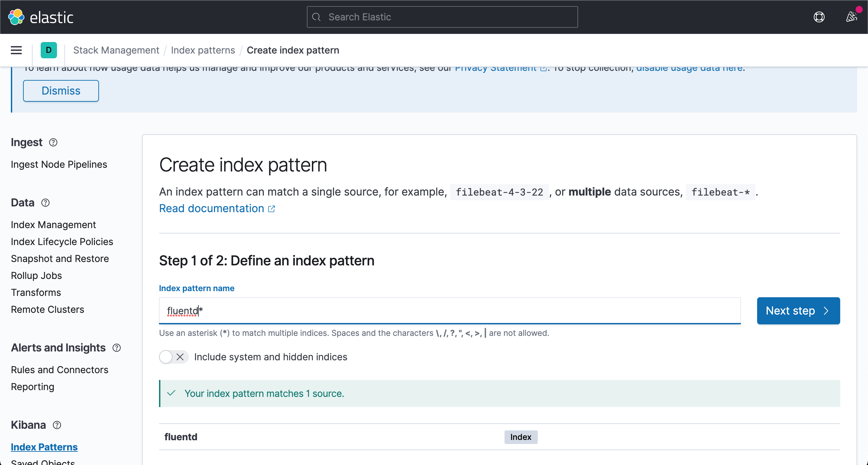Screen dimensions: 868x465
Task: Click the D space avatar
Action: tap(49, 50)
